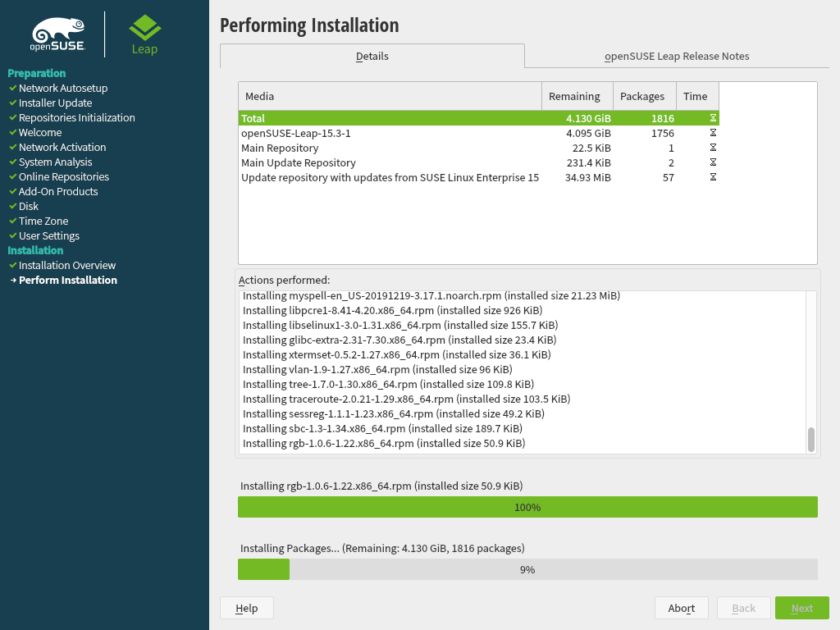Viewport: 840px width, 630px height.
Task: Click the traceroute log entry
Action: [x=407, y=399]
